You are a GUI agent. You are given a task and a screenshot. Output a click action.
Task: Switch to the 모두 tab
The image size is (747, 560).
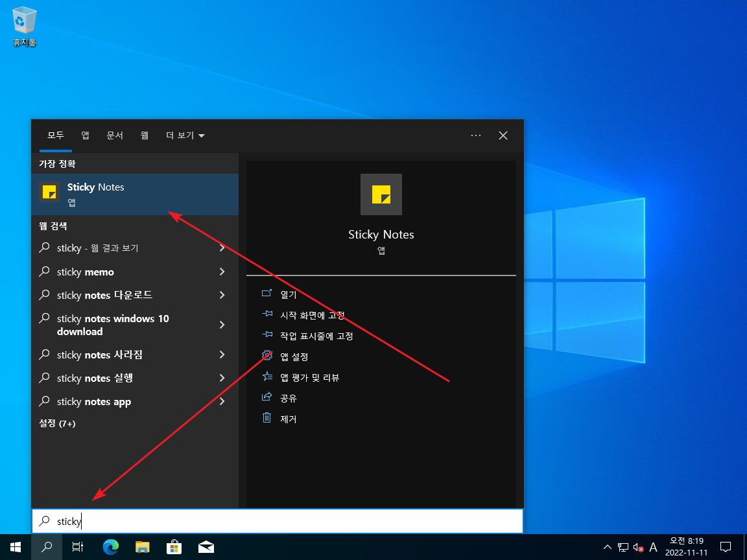pyautogui.click(x=56, y=135)
